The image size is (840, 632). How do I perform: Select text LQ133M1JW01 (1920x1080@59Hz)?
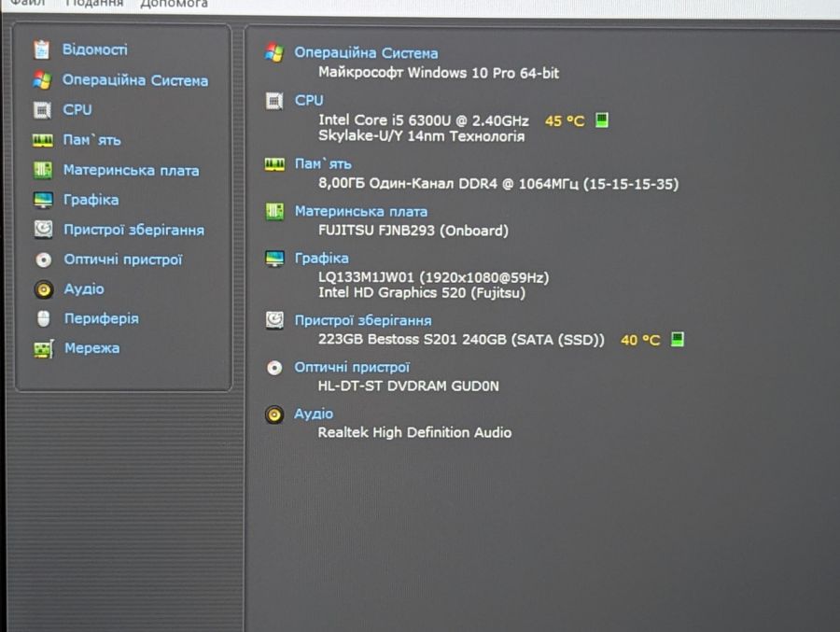click(433, 277)
